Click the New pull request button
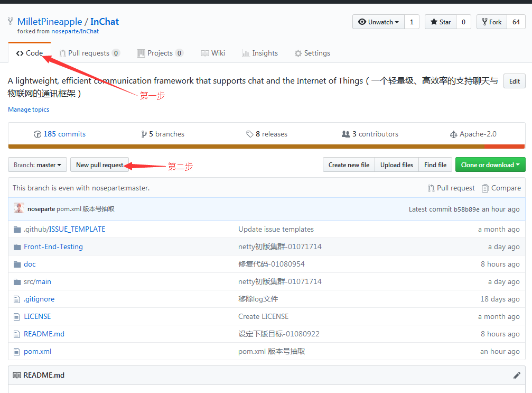This screenshot has height=393, width=532. click(x=99, y=164)
